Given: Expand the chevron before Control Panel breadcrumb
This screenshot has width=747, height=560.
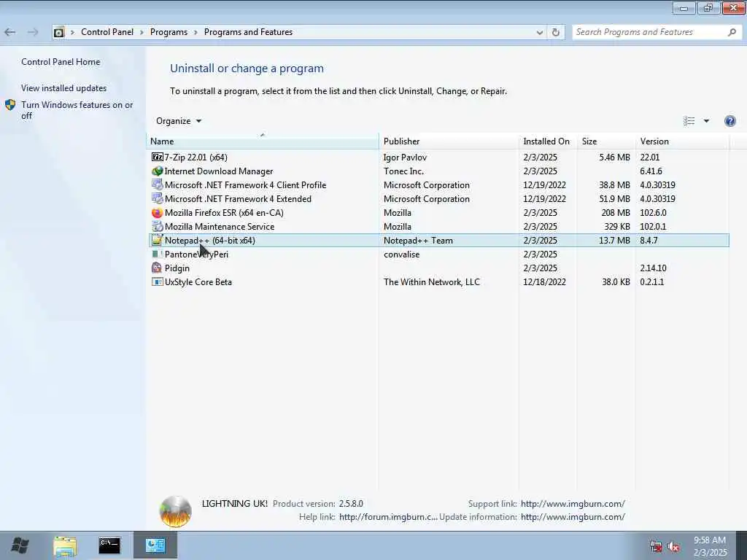Looking at the screenshot, I should coord(72,32).
